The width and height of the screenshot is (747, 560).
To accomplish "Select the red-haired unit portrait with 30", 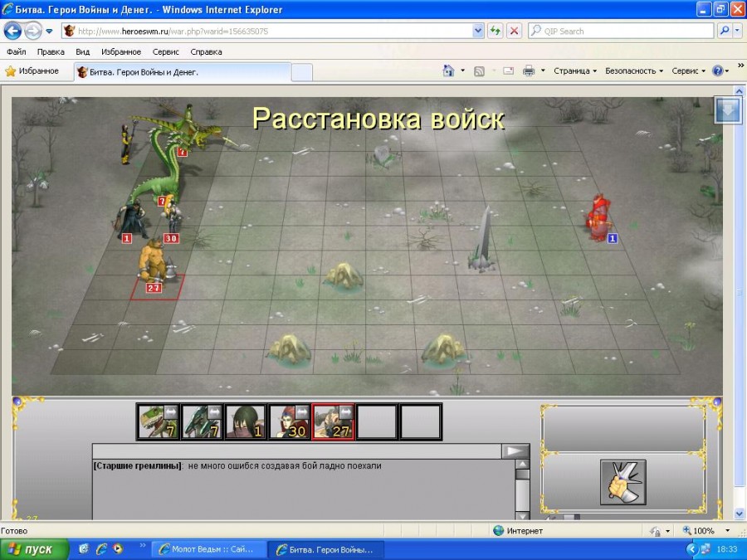I will [x=289, y=421].
